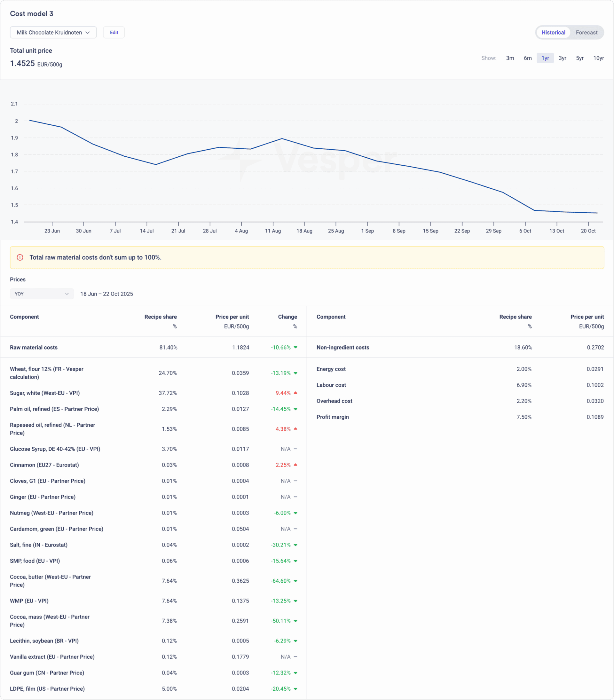
Task: Show 10yr time range
Action: pos(598,58)
